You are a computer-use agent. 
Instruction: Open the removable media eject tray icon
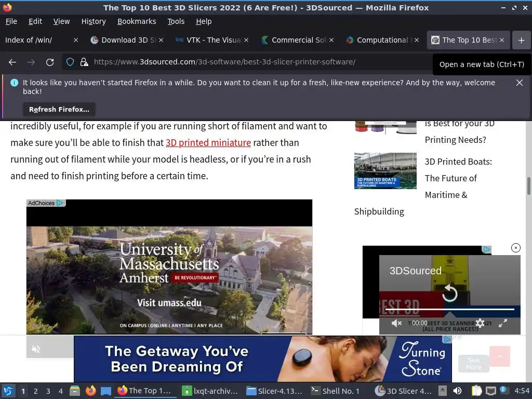[443, 391]
